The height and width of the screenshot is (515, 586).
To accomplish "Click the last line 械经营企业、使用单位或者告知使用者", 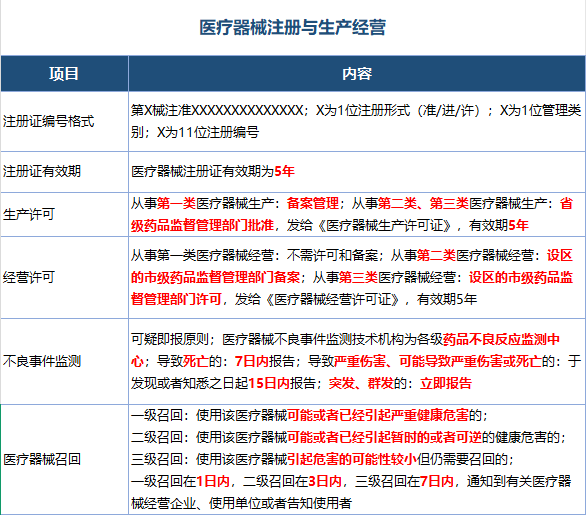I will [241, 503].
